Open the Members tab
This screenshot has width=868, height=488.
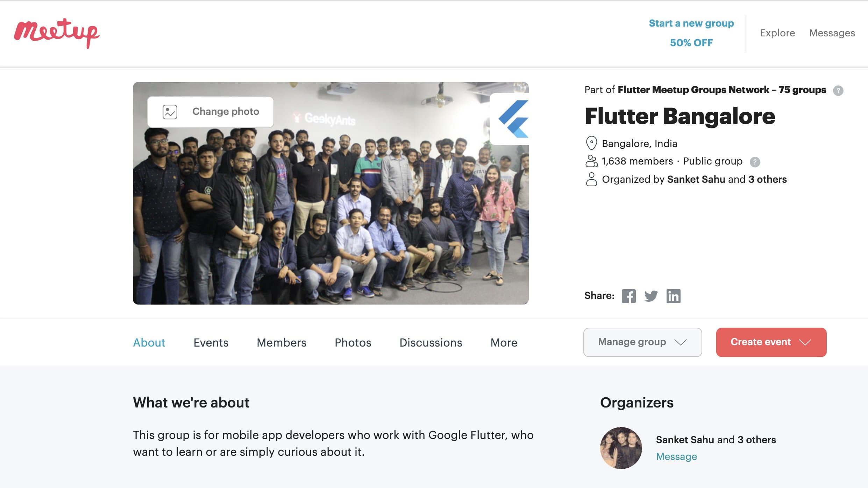pos(281,342)
